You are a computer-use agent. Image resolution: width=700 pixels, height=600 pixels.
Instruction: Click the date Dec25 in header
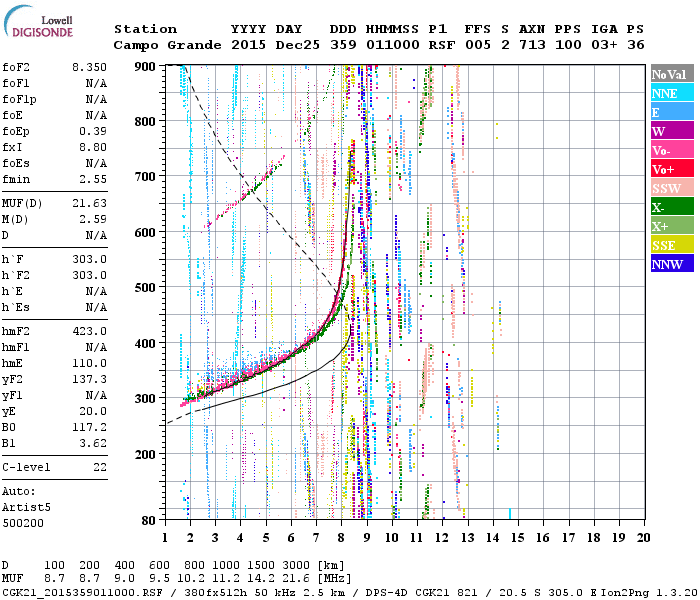pos(297,45)
